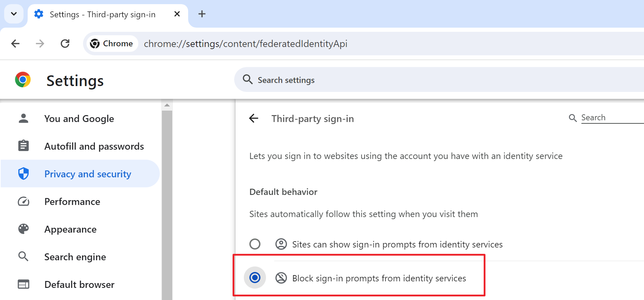Click the blocked sign-in prompts icon
Viewport: 644px width, 300px height.
[281, 278]
